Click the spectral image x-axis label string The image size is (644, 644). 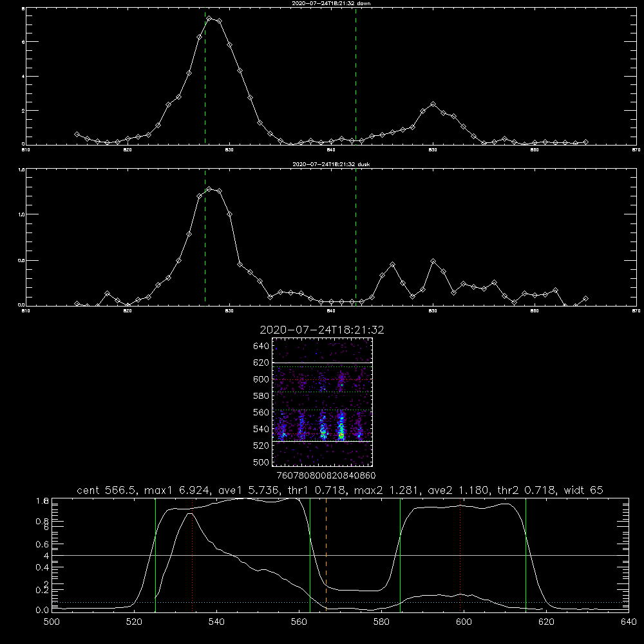click(326, 475)
